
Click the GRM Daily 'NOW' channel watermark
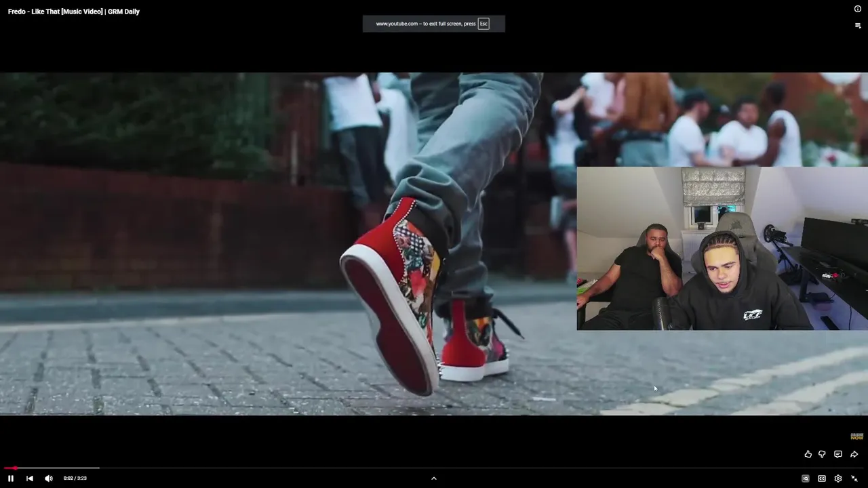coord(857,436)
